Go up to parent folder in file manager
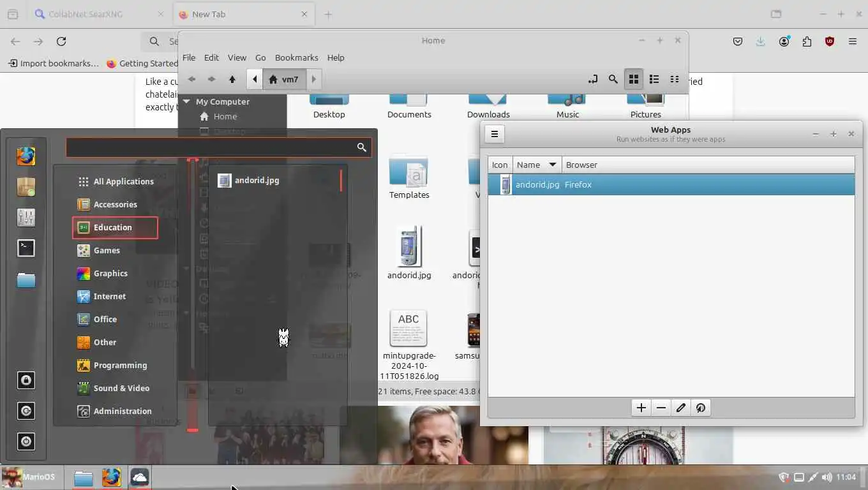868x490 pixels. (x=232, y=79)
